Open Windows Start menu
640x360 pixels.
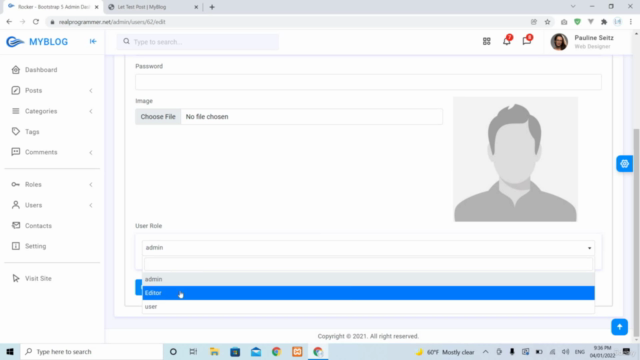[x=10, y=351]
